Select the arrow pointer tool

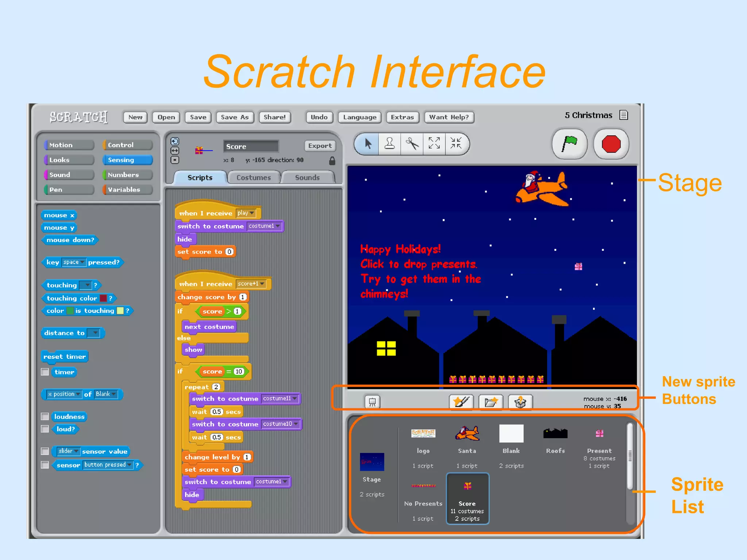[x=368, y=144]
